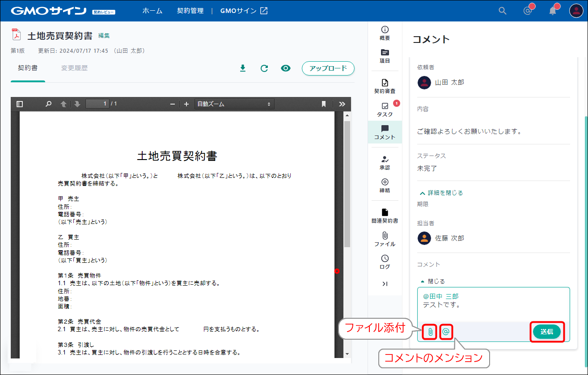Open the ログ panel in sidebar

pos(385,262)
